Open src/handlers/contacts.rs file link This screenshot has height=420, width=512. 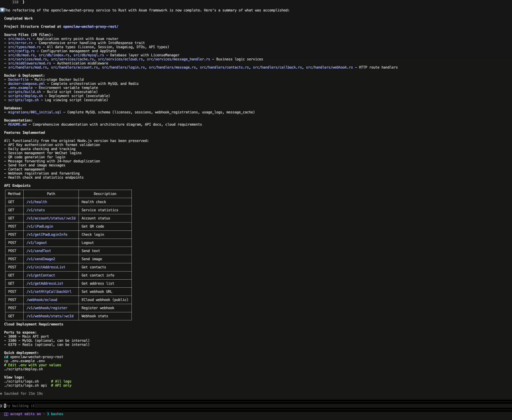pos(224,67)
